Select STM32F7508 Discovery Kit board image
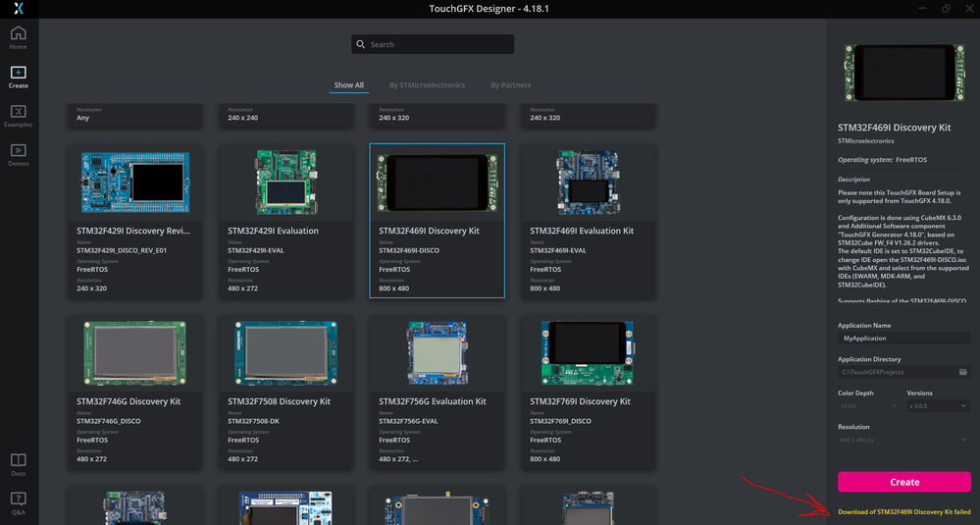The width and height of the screenshot is (980, 525). [285, 353]
